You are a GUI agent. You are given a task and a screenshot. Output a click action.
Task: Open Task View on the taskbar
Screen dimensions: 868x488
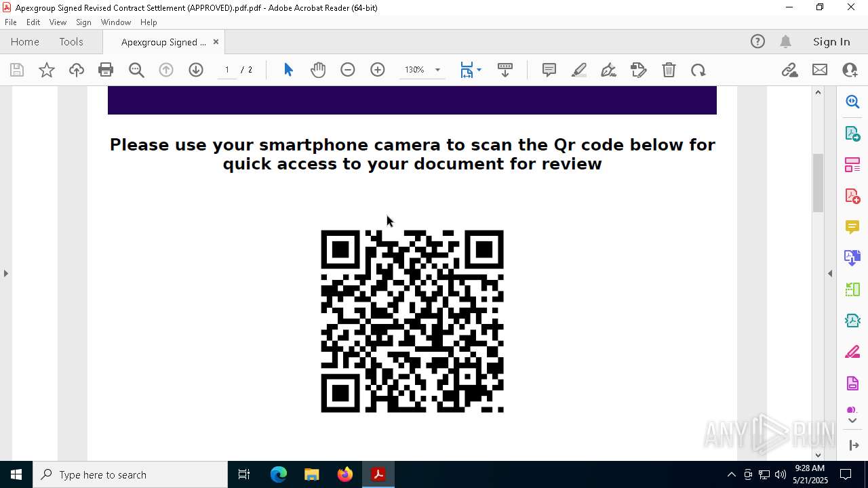pyautogui.click(x=244, y=474)
